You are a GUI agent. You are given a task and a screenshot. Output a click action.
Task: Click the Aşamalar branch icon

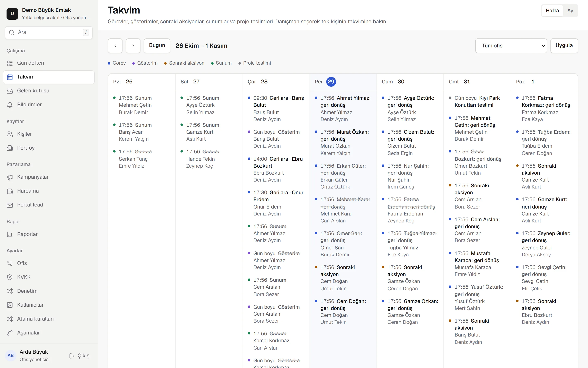[10, 333]
